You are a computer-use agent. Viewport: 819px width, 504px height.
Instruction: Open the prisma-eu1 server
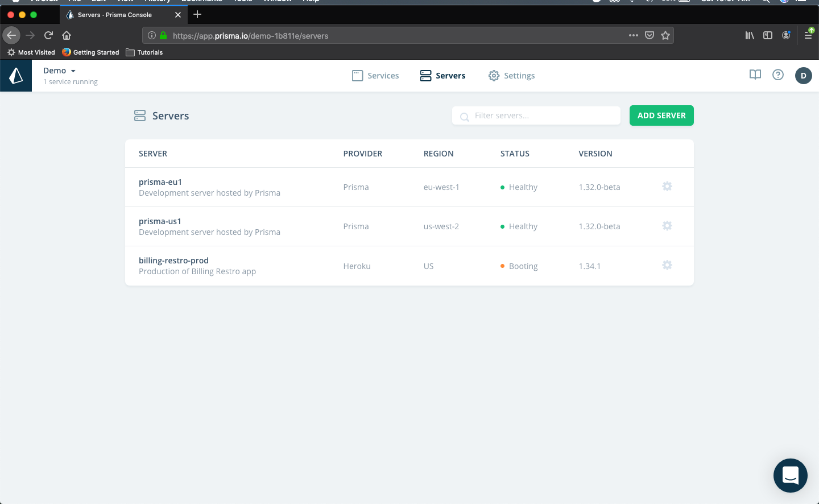click(x=160, y=182)
